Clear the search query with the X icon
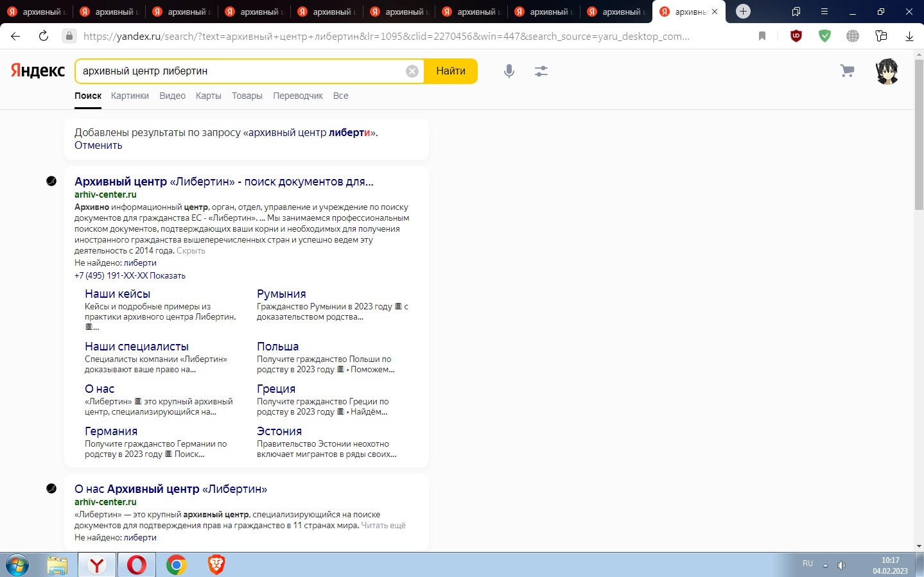The image size is (924, 577). point(412,71)
